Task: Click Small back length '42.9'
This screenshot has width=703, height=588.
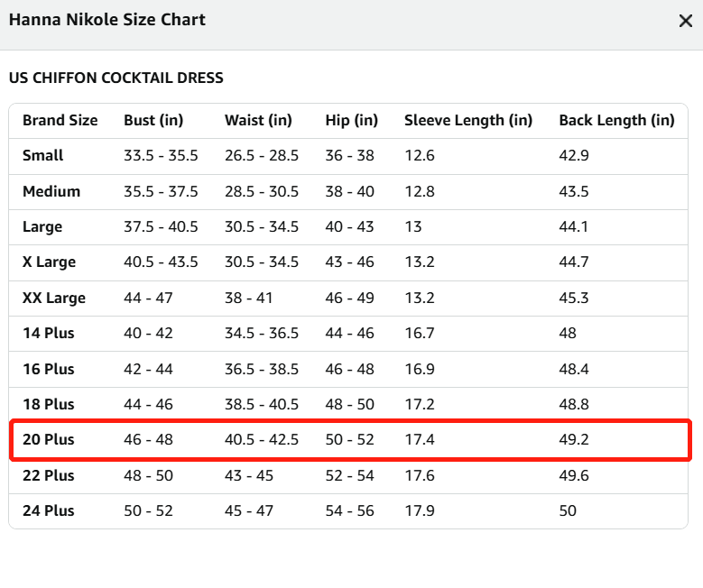Action: pos(574,155)
